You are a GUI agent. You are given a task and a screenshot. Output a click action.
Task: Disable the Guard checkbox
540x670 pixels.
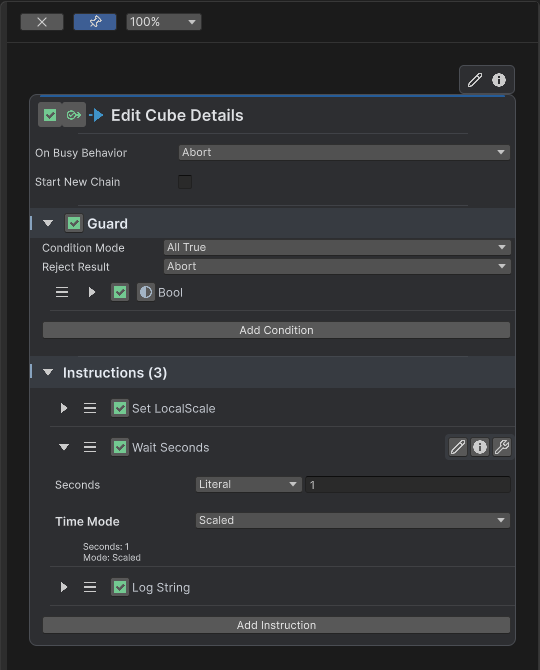74,223
